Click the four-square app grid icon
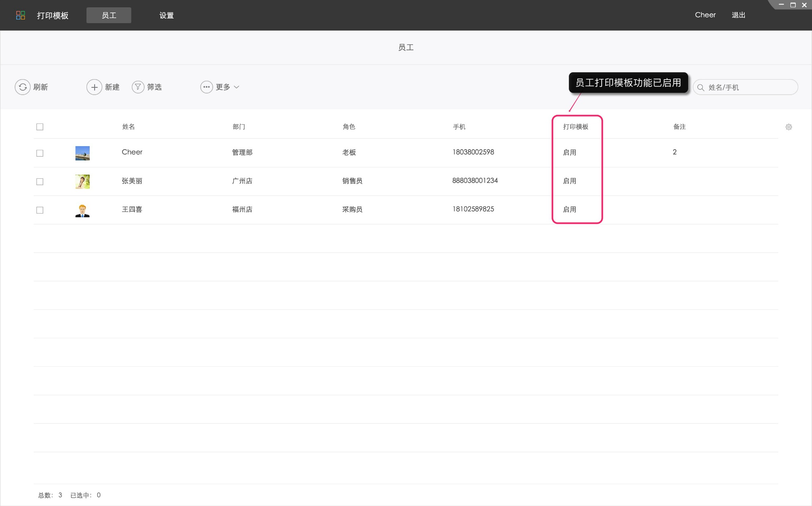Screen dimensions: 812x506 20,15
